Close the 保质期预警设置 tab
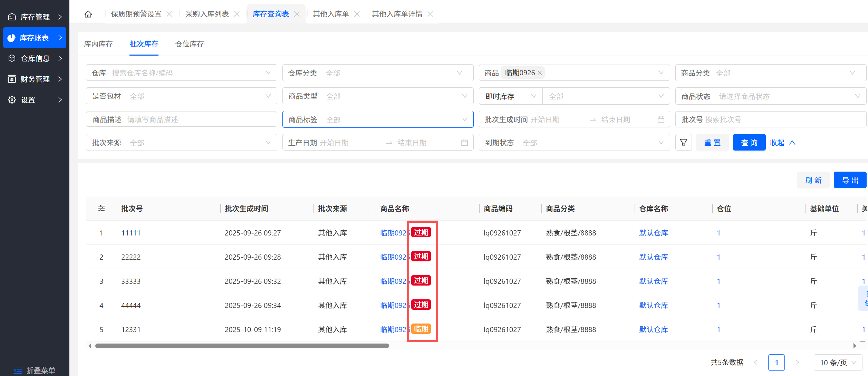This screenshot has width=868, height=376. tap(170, 14)
